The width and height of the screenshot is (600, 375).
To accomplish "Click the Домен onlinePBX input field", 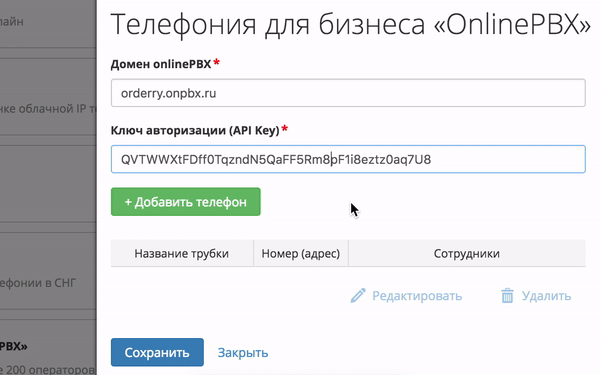I will click(348, 93).
